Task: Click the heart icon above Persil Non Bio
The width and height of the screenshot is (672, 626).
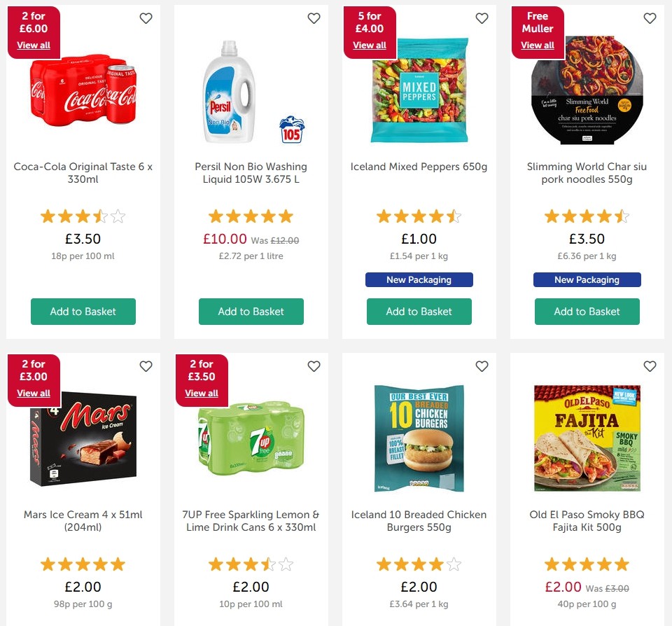Action: click(x=314, y=18)
